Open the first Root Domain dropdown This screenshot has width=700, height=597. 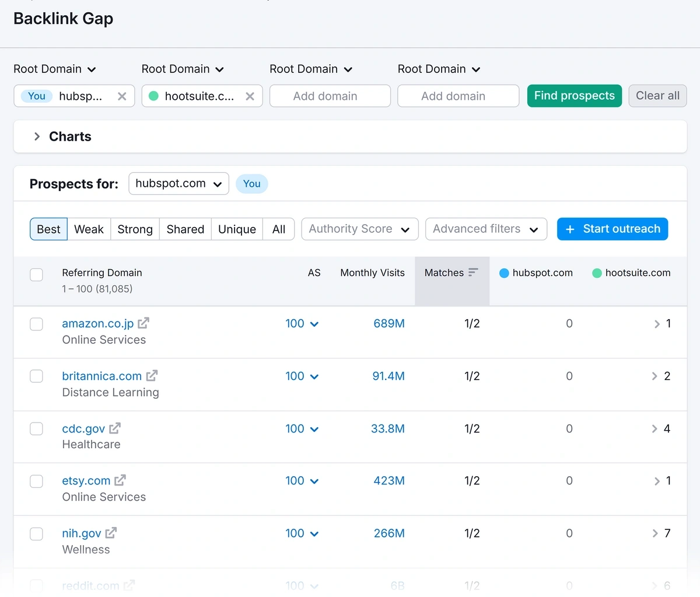pos(54,69)
